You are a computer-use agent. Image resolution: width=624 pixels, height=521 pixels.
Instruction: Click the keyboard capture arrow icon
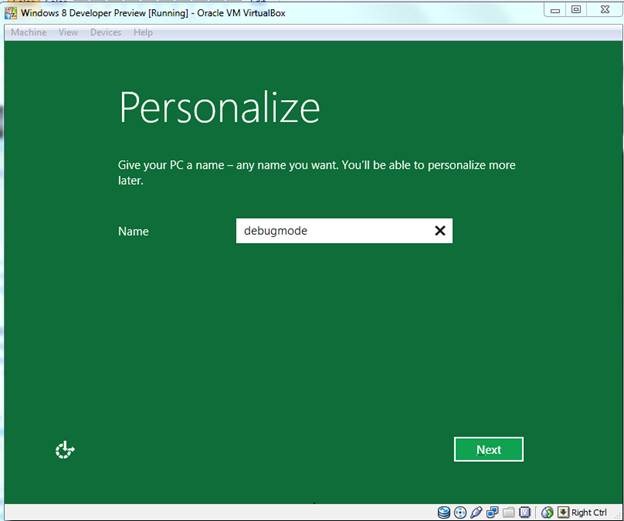coord(563,512)
